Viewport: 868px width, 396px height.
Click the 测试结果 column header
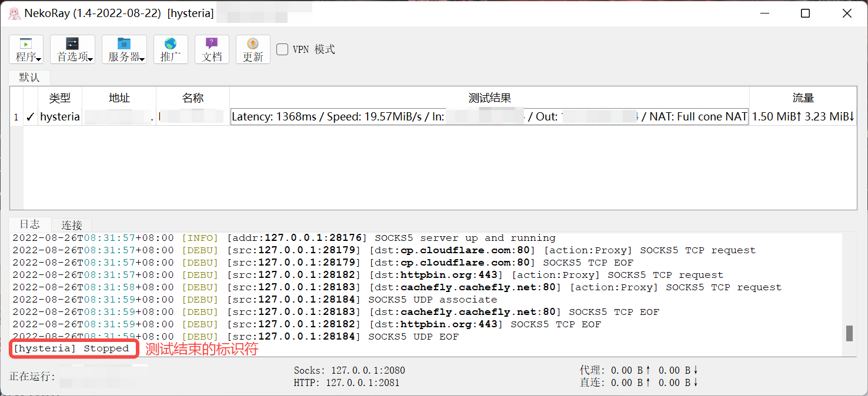489,98
